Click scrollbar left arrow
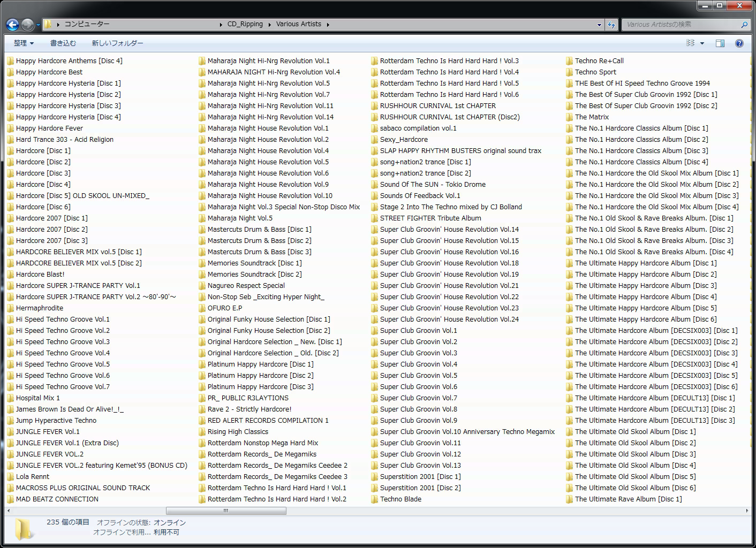This screenshot has width=756, height=548. pos(9,511)
